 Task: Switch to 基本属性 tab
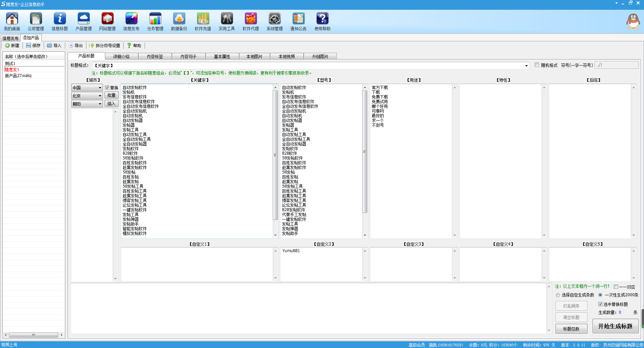click(x=222, y=56)
